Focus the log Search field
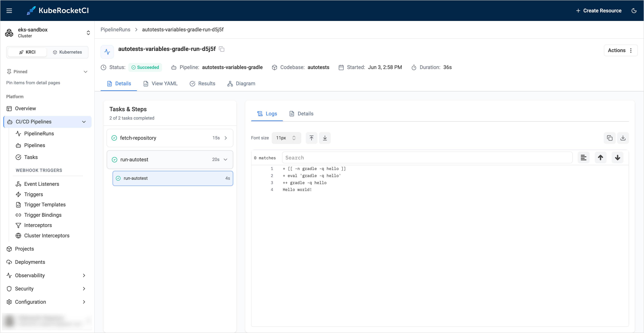The width and height of the screenshot is (644, 333). (427, 157)
